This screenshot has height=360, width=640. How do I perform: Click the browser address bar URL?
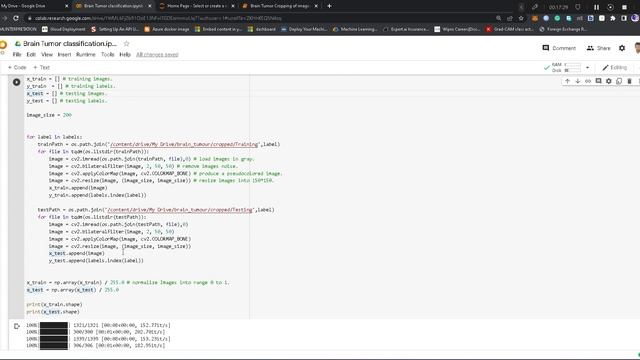(158, 18)
